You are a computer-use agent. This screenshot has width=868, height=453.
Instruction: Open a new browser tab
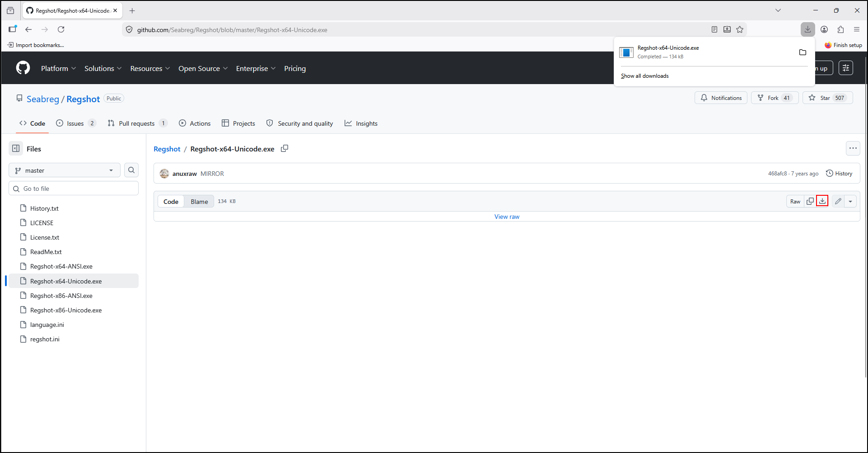132,10
